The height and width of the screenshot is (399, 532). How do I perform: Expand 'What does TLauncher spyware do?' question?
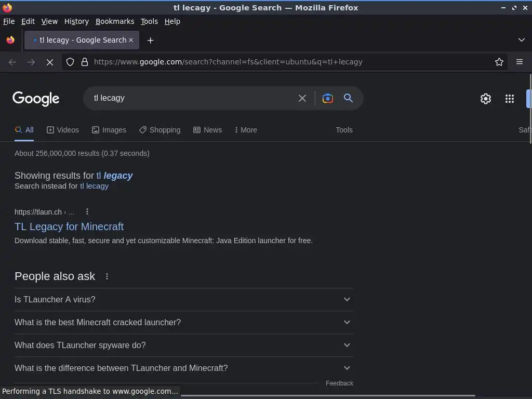pyautogui.click(x=183, y=345)
